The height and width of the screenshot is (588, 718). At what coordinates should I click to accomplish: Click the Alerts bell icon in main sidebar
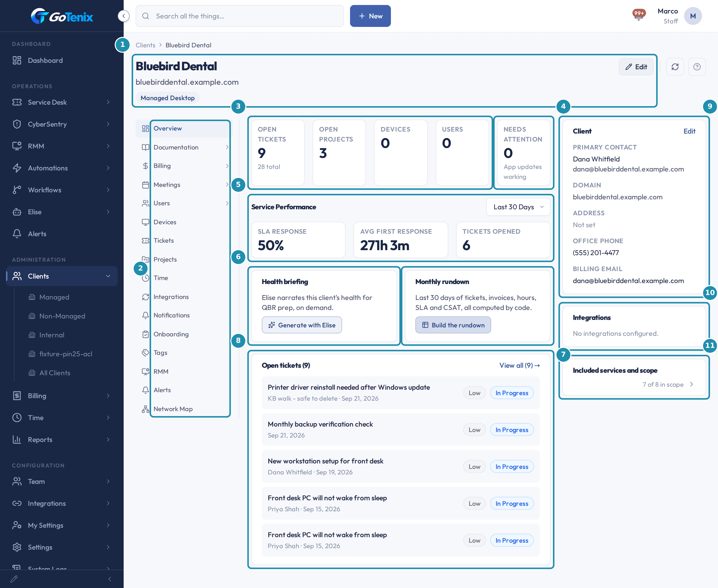pyautogui.click(x=17, y=234)
